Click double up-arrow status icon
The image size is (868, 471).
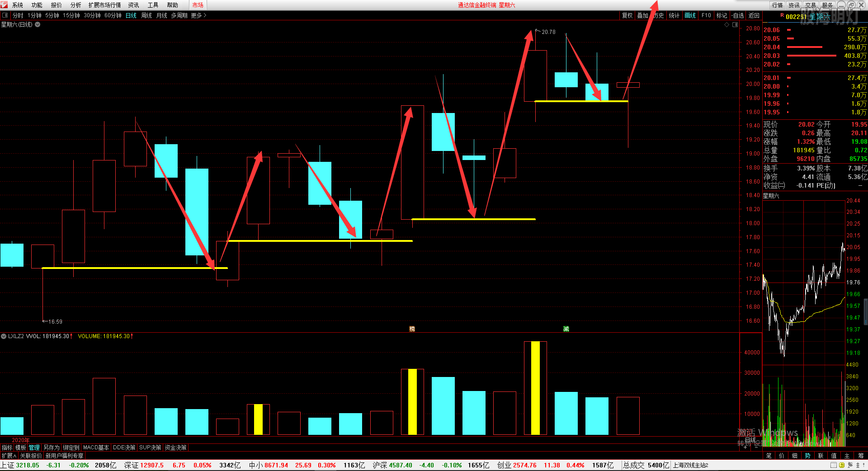coord(858,465)
